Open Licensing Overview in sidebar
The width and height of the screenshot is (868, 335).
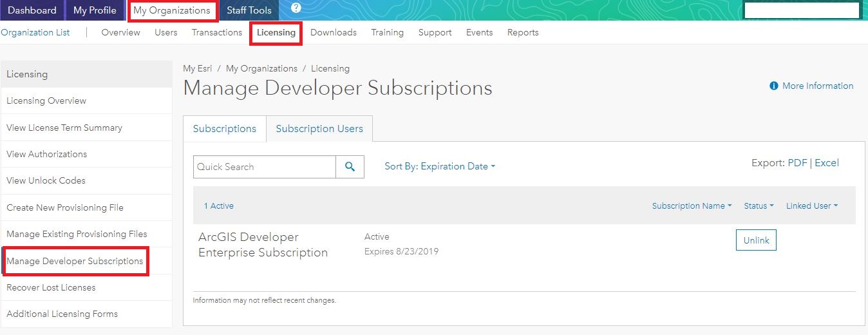(x=86, y=100)
